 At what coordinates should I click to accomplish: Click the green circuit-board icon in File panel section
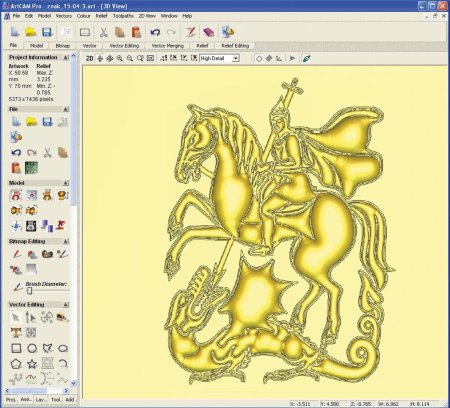(31, 168)
